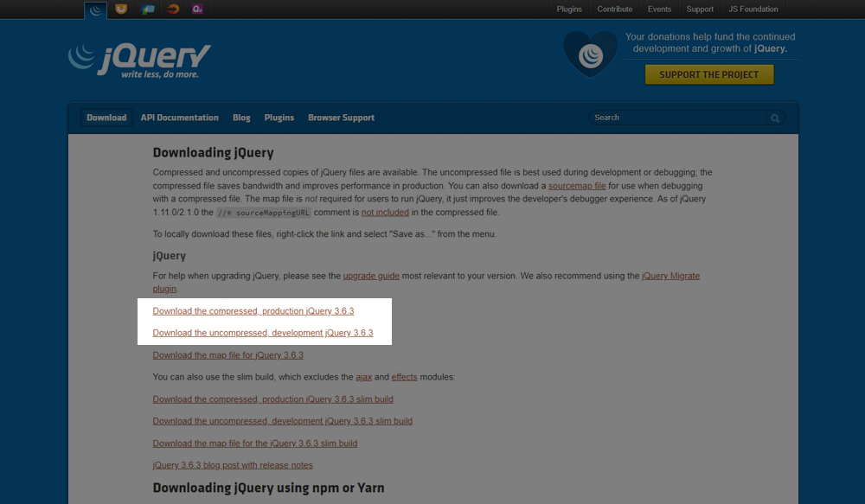Open the upgrade guide link
The height and width of the screenshot is (504, 865).
pos(371,276)
